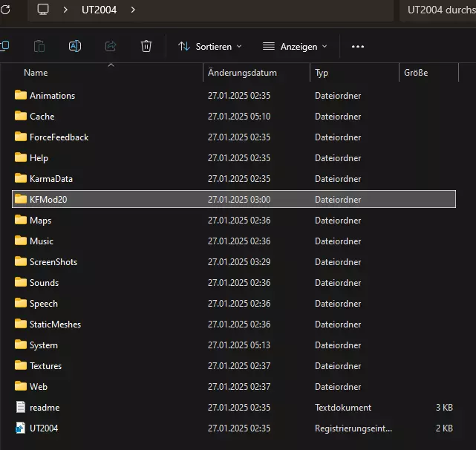Sort by the Name column header
476x450 pixels.
[36, 73]
